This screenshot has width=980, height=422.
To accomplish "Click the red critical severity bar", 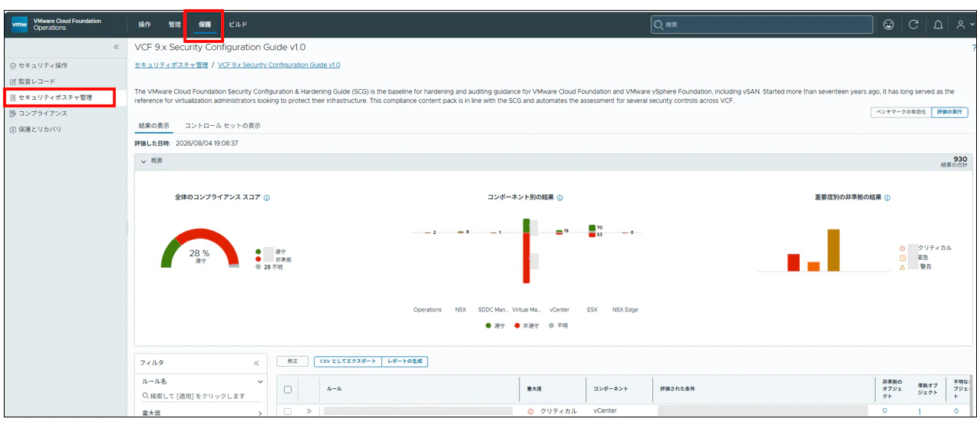I will pyautogui.click(x=794, y=263).
